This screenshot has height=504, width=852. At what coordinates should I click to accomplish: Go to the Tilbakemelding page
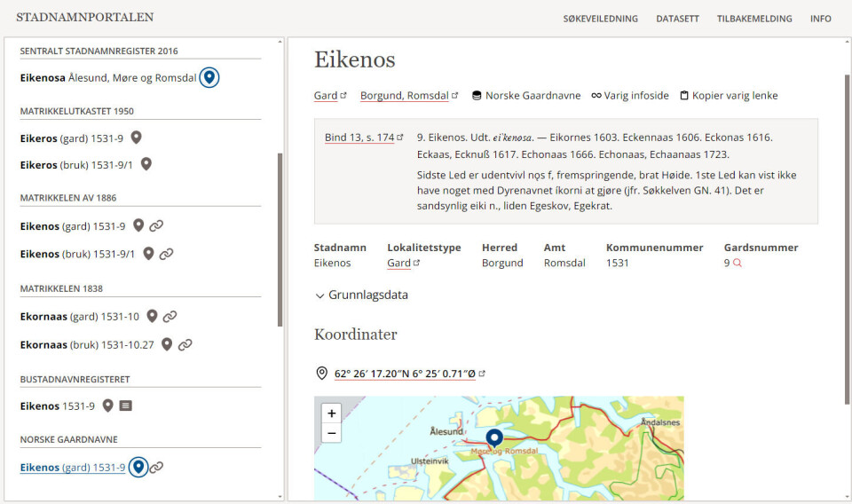coord(754,19)
